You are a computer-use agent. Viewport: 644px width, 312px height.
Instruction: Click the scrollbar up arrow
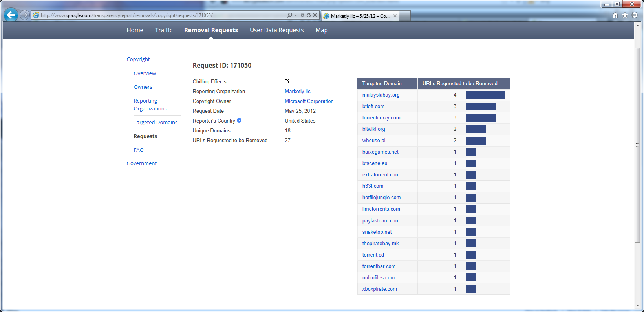coord(638,25)
